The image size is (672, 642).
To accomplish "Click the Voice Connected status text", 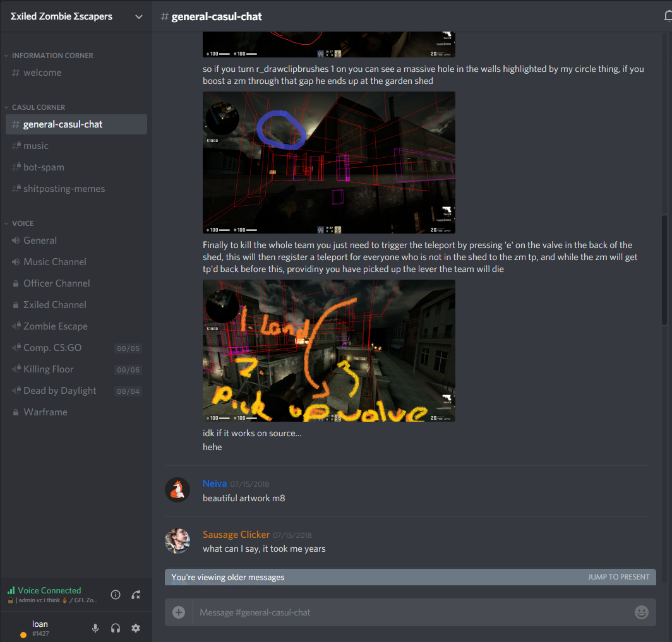I will pyautogui.click(x=49, y=591).
